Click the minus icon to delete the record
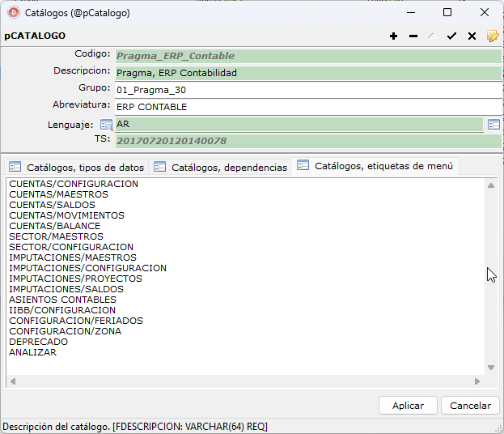Screen dimensions: 504x434 coord(413,36)
